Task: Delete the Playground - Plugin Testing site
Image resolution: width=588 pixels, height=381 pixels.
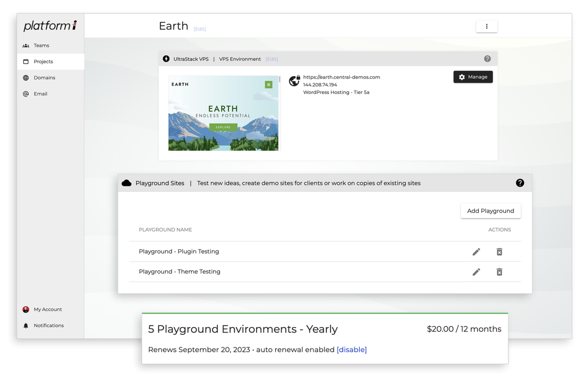Action: tap(499, 251)
